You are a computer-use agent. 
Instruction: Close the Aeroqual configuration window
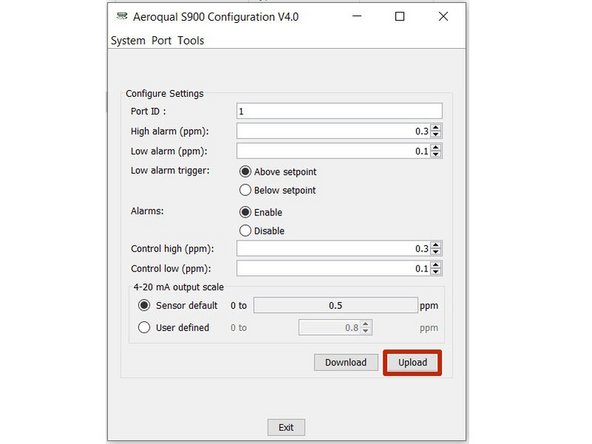point(443,16)
